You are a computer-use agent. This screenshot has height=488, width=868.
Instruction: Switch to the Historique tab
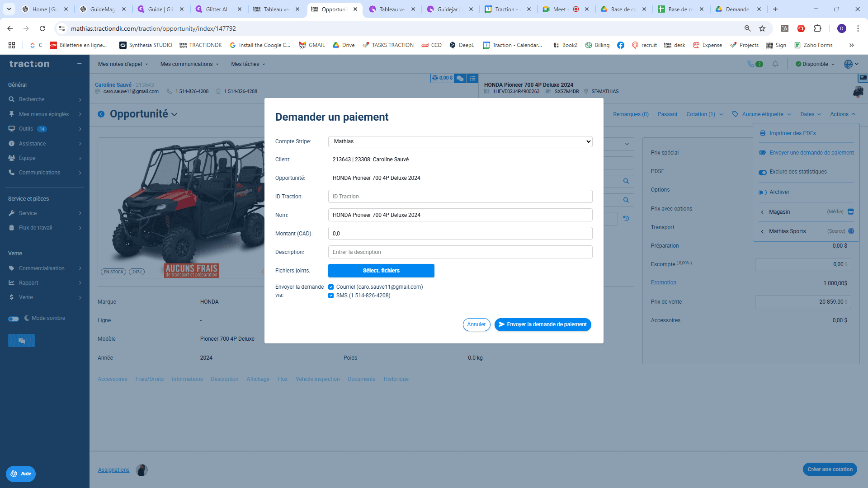(x=396, y=379)
